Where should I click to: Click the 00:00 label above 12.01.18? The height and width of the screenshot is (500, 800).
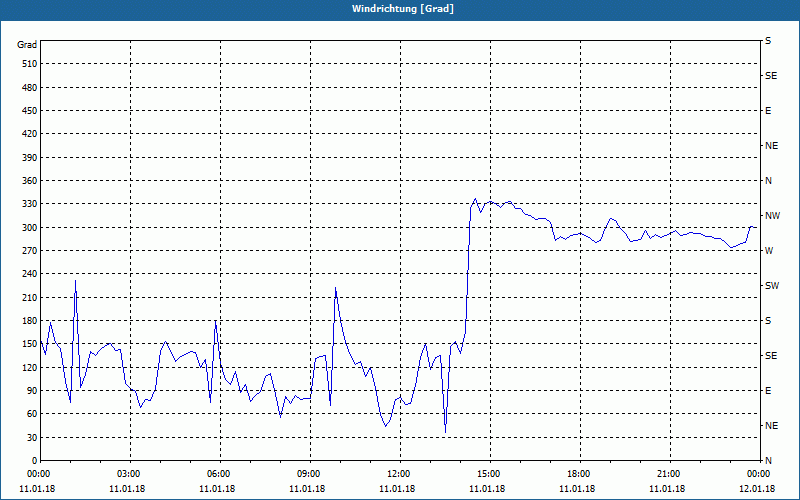759,474
